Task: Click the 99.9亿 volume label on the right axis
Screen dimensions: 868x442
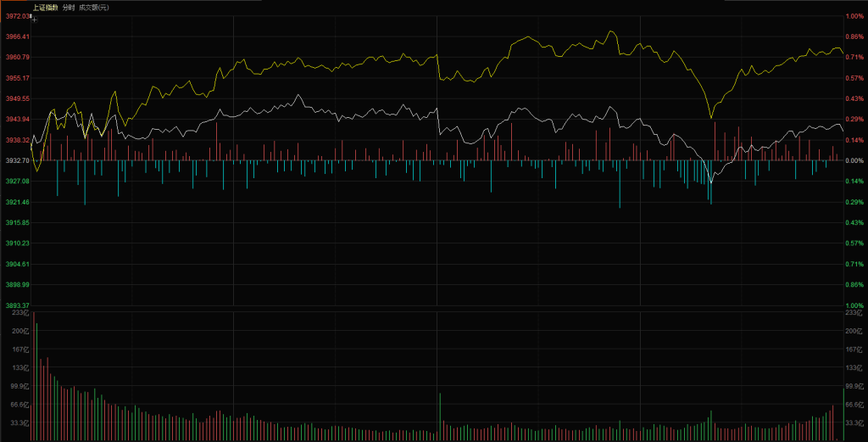Action: tap(854, 386)
